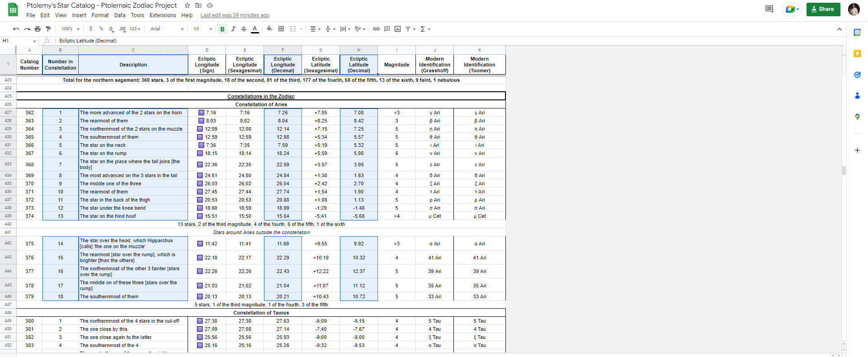Open Calendar in the side panel
Screen dimensions: 868x357
[x=857, y=33]
